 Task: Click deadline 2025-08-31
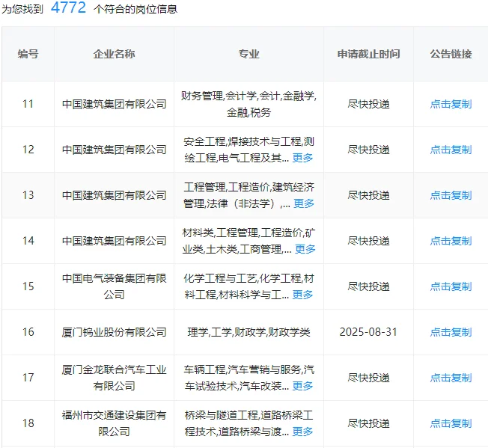[368, 332]
